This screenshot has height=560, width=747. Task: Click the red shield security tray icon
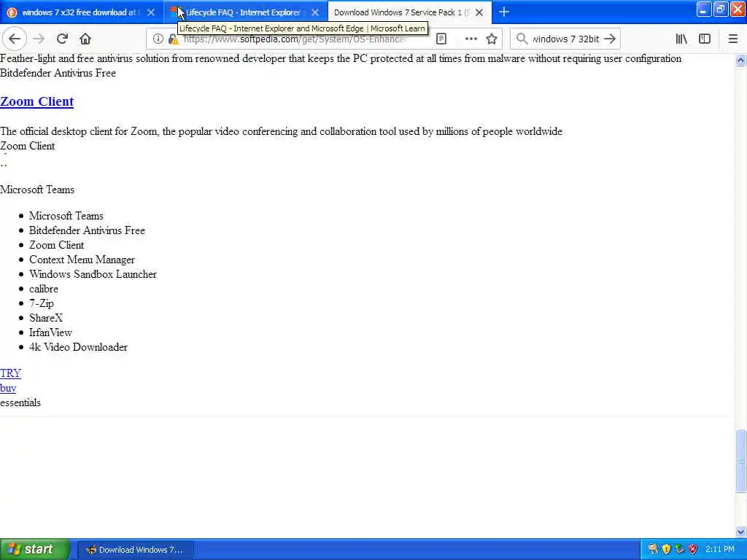pos(693,549)
